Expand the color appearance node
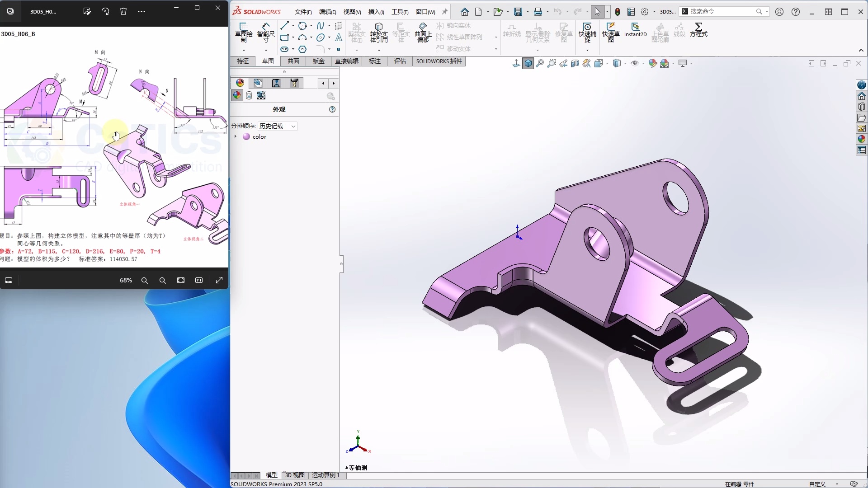Screen dimensions: 868x488 click(x=236, y=136)
